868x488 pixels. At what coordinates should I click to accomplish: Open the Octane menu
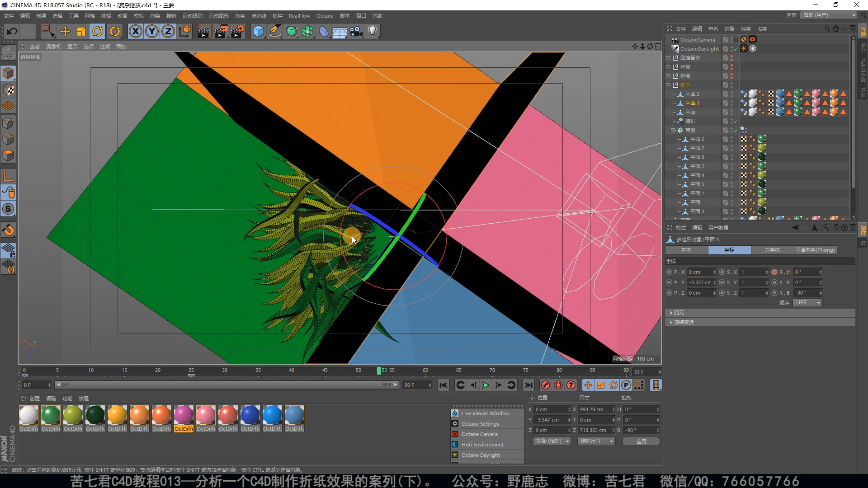click(325, 16)
